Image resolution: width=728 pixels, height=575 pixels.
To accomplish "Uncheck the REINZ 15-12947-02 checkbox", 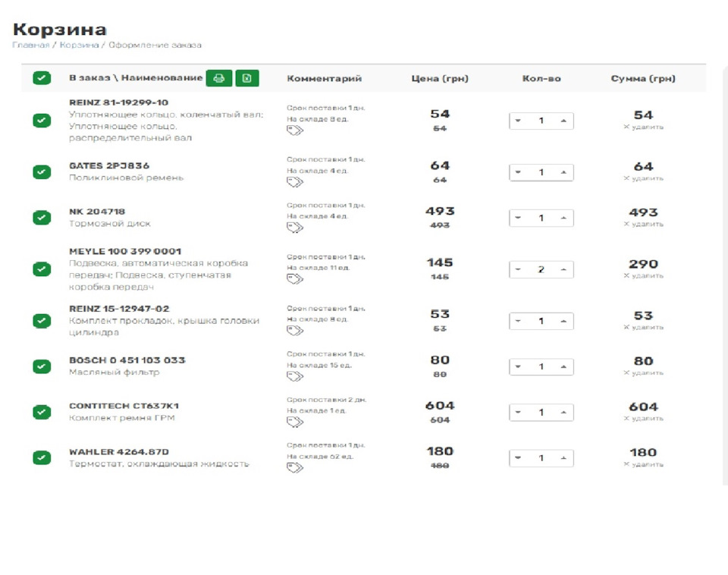I will tap(42, 321).
